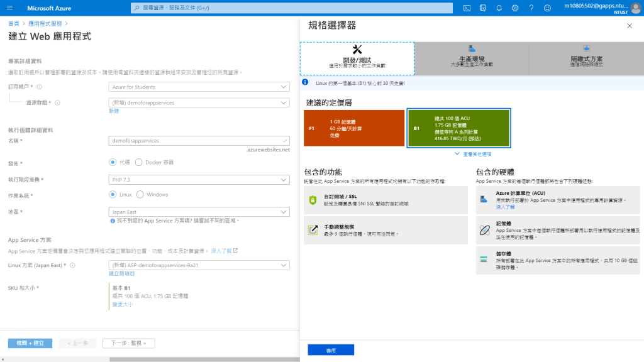The height and width of the screenshot is (362, 644).
Task: Go to 首頁 in the breadcrumb
Action: click(14, 24)
